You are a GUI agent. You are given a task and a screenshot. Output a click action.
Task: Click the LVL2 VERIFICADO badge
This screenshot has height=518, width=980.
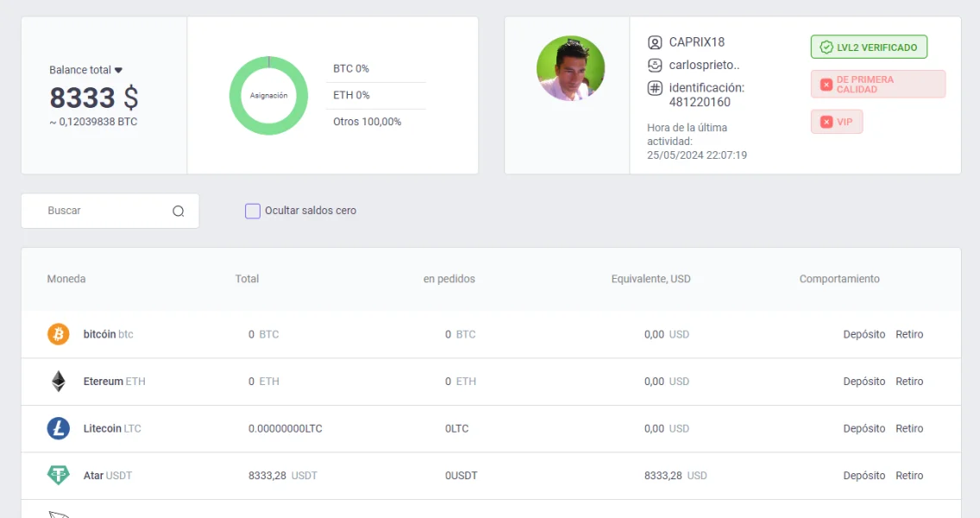tap(869, 47)
